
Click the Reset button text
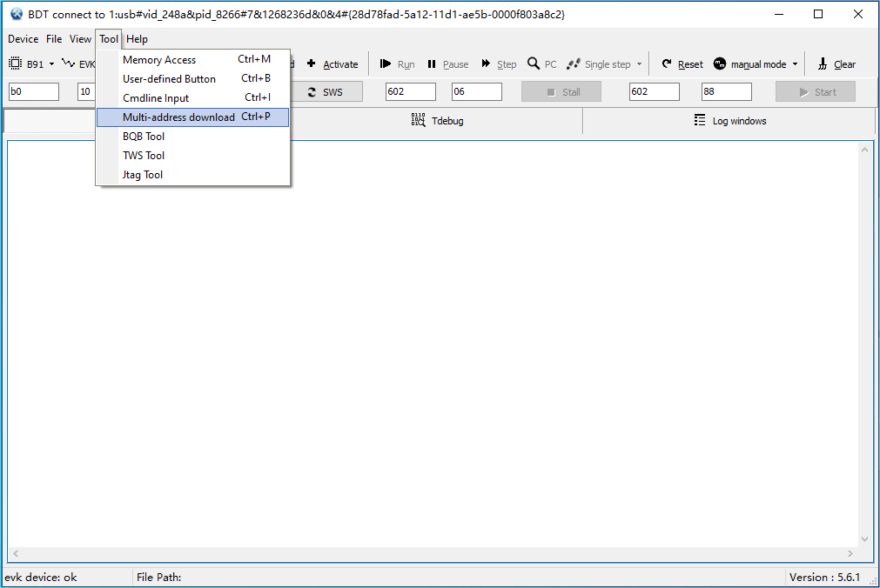(x=690, y=64)
